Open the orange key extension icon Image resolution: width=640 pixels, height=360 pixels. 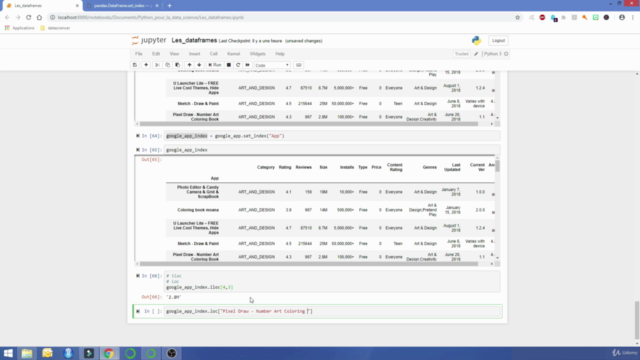(x=584, y=18)
